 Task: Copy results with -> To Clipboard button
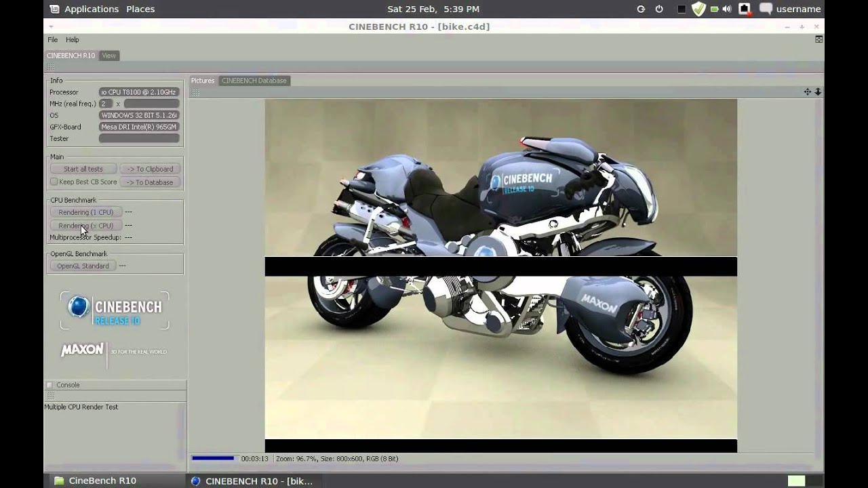[150, 169]
